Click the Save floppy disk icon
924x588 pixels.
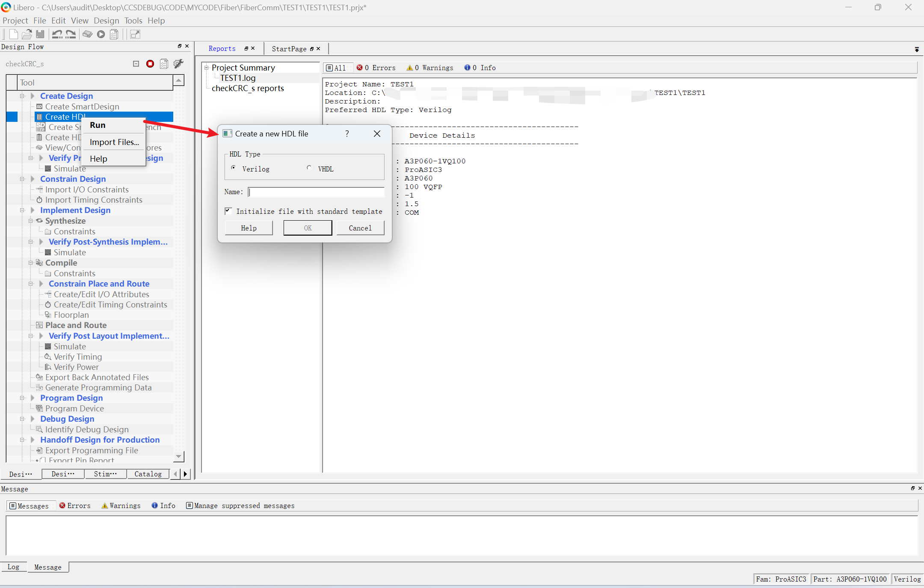40,35
